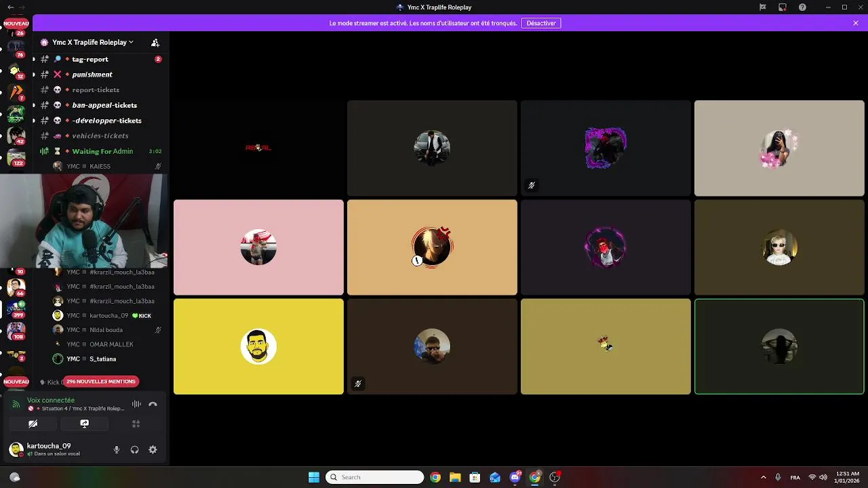Select the tile with sunglasses white-shirt avatar
Screen dimensions: 868x488
click(779, 247)
